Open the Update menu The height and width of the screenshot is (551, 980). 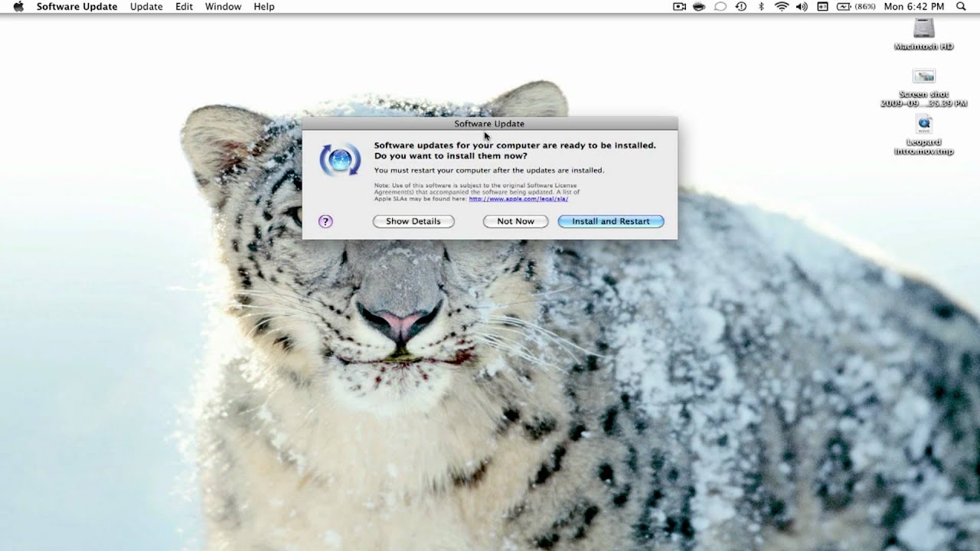coord(146,6)
